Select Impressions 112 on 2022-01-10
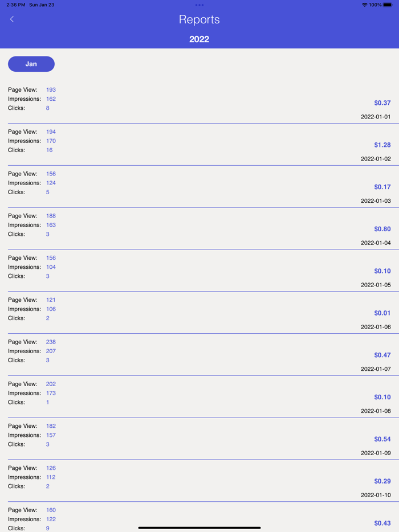Screen dimensions: 399x532 (51, 477)
